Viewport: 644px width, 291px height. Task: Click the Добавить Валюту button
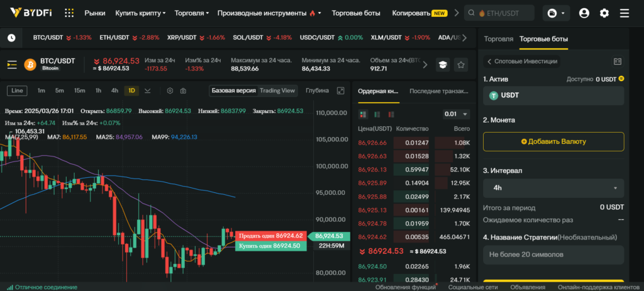click(553, 141)
